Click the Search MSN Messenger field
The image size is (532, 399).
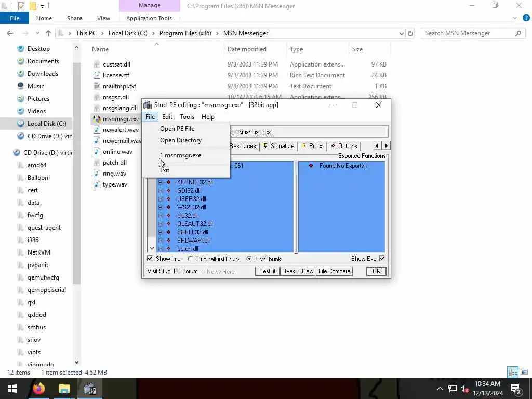(472, 33)
